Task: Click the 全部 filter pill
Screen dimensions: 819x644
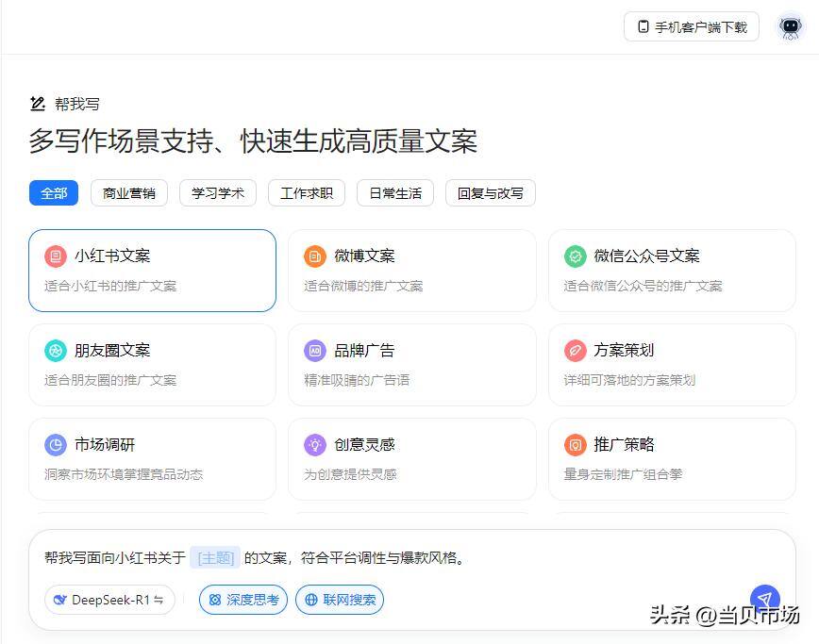Action: [53, 192]
